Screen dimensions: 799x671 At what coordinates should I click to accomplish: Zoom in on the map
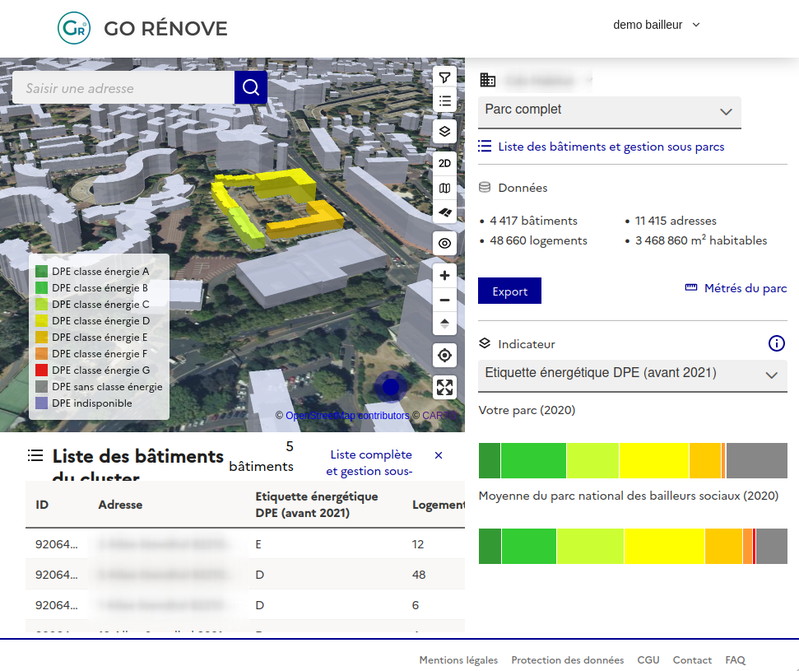445,275
